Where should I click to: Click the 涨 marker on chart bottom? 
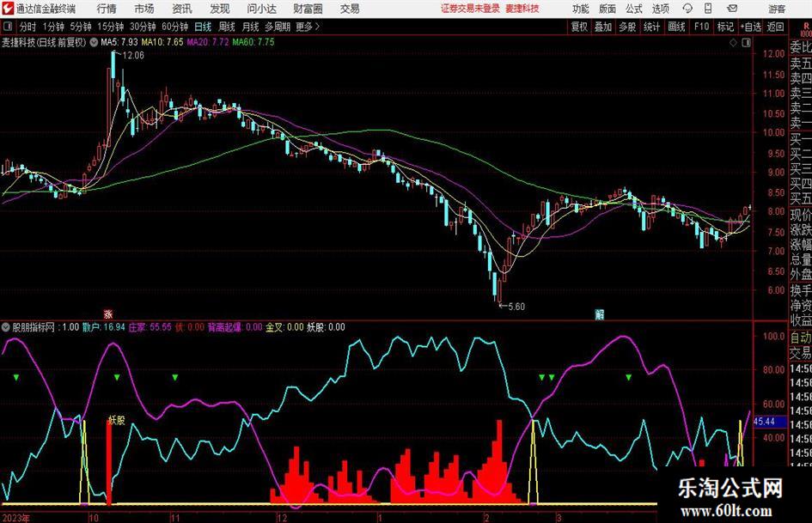click(x=107, y=313)
